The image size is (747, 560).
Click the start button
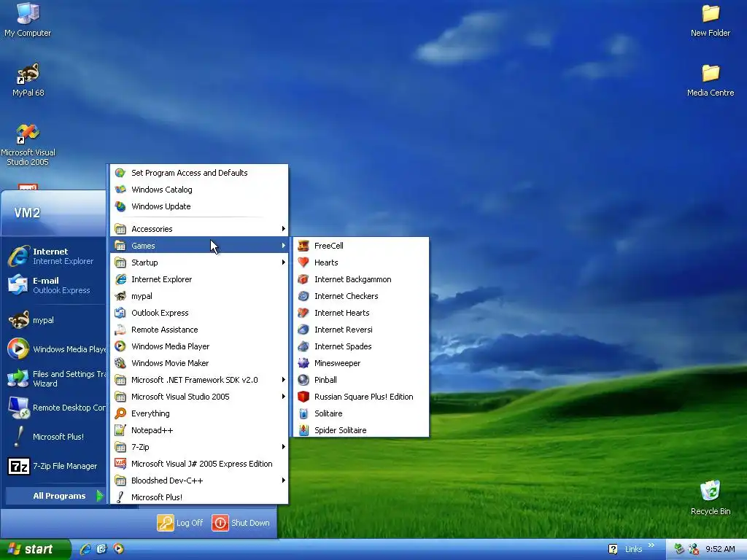[x=35, y=549]
